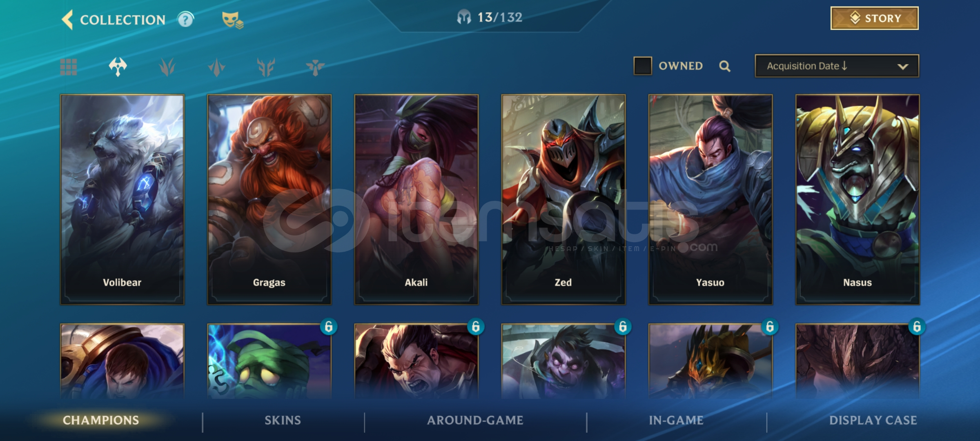980x441 pixels.
Task: Open the Display Case tab
Action: (873, 420)
